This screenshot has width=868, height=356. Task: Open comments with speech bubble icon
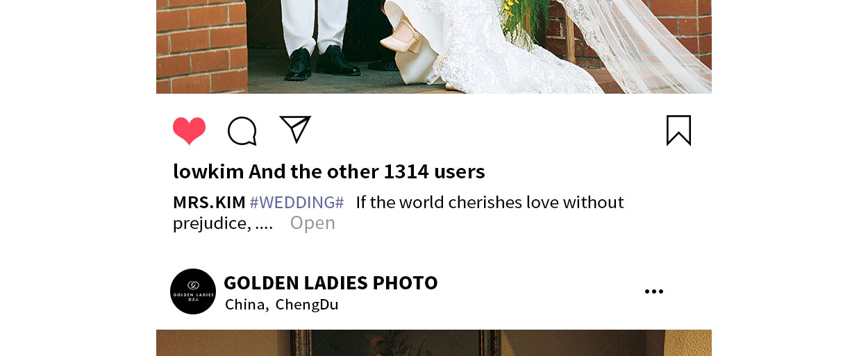[x=242, y=131]
